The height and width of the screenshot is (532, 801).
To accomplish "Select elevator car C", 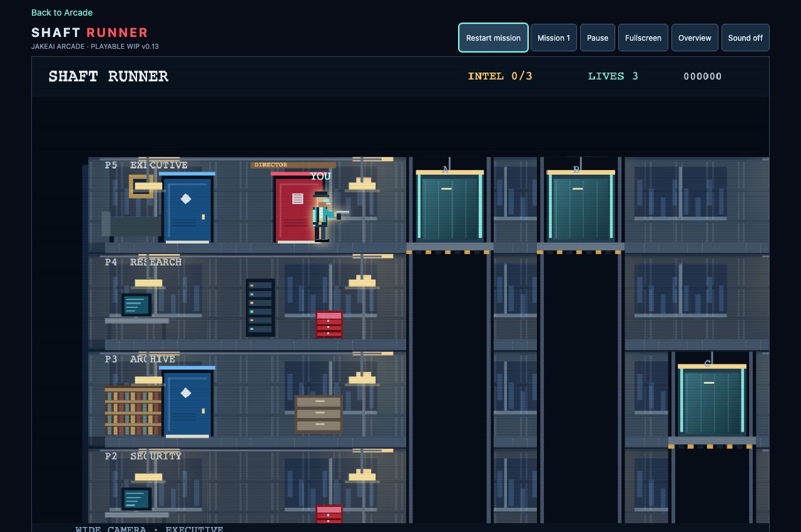I will click(712, 401).
